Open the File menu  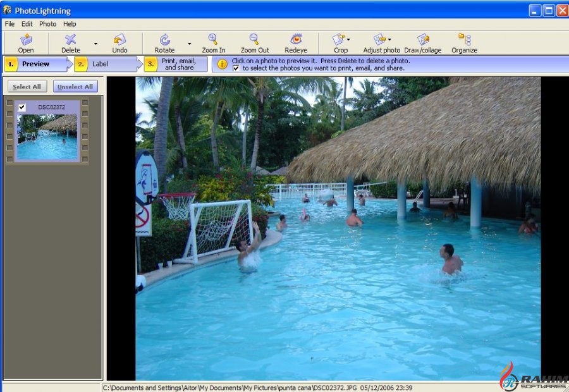(9, 24)
